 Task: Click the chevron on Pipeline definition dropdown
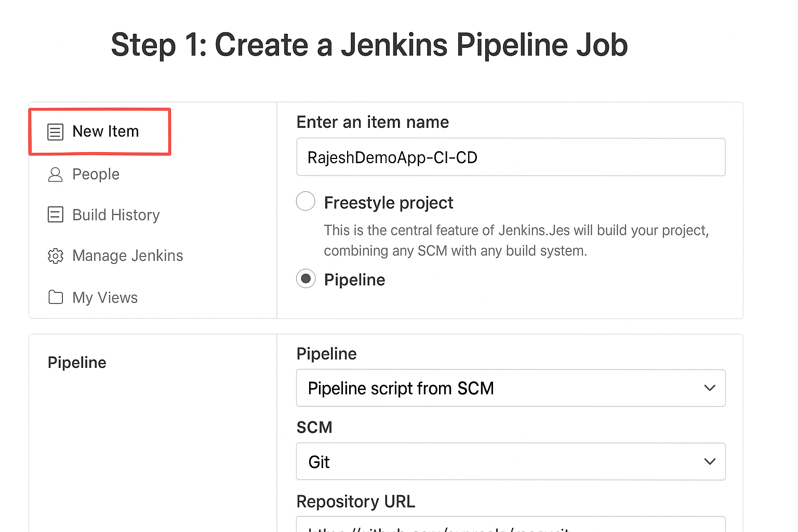[710, 388]
